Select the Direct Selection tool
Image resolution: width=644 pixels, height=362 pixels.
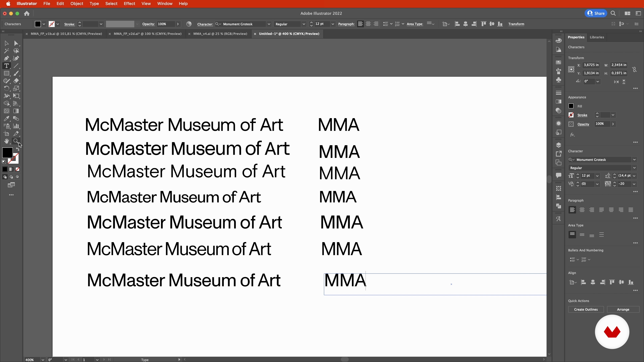click(x=16, y=43)
